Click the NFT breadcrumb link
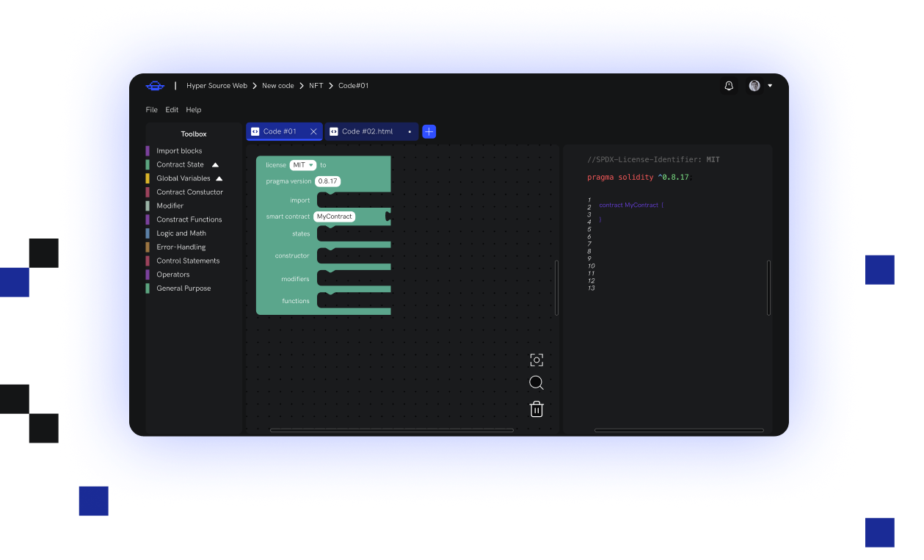924x560 pixels. [x=316, y=86]
